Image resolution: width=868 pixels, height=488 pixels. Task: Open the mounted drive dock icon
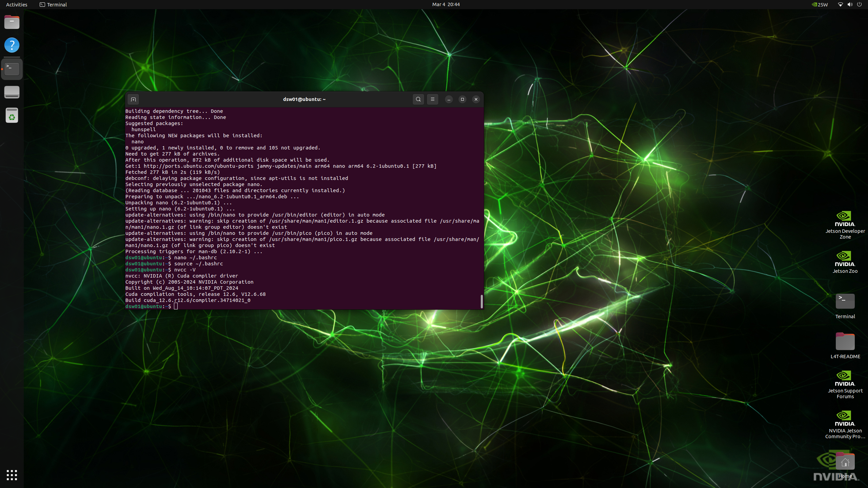(x=12, y=92)
